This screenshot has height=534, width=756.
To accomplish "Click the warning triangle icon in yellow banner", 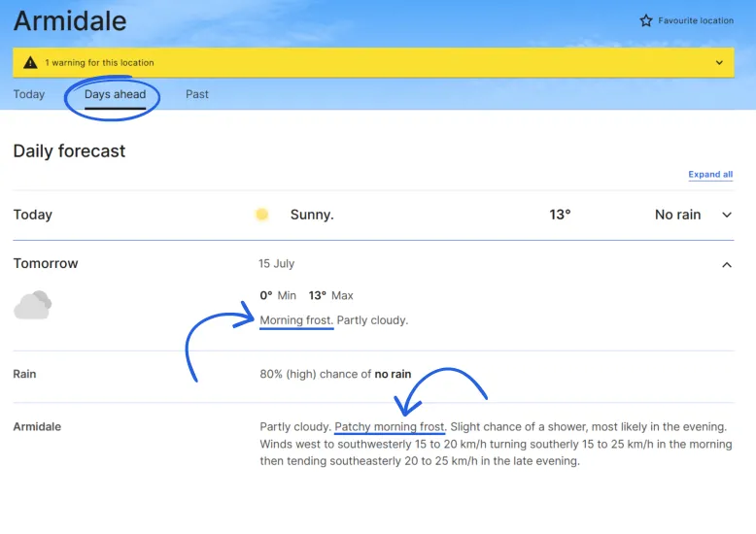I will click(30, 63).
